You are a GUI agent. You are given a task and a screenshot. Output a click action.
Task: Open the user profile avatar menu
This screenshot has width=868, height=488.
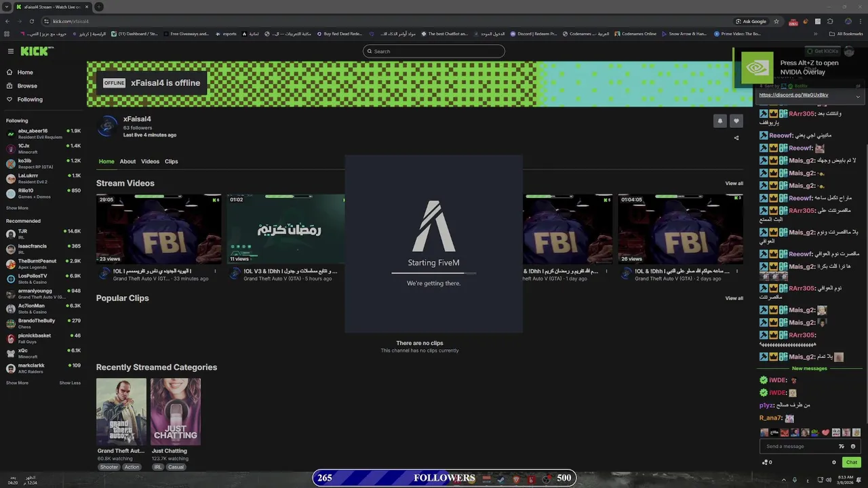[x=849, y=52]
